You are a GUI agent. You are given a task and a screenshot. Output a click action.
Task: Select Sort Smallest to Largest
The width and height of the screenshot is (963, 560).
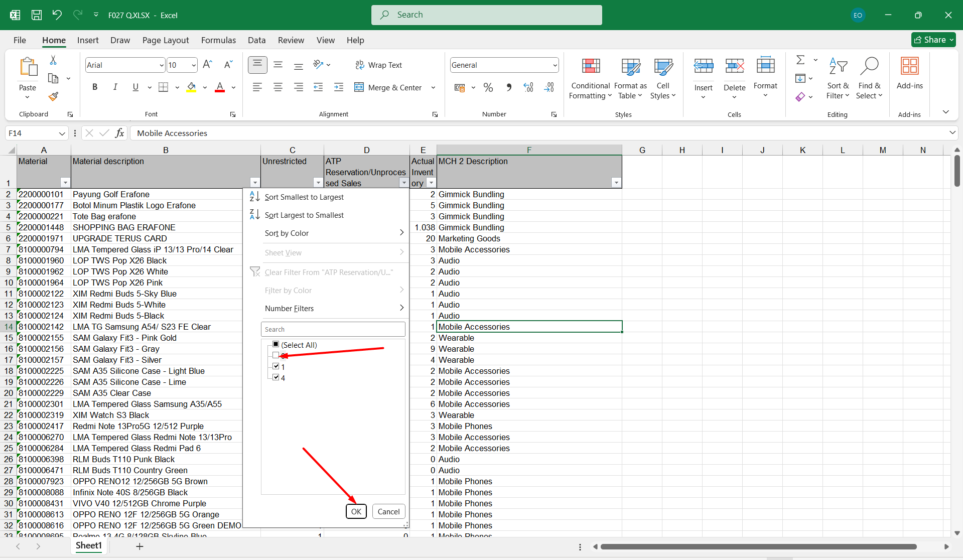[x=304, y=197]
